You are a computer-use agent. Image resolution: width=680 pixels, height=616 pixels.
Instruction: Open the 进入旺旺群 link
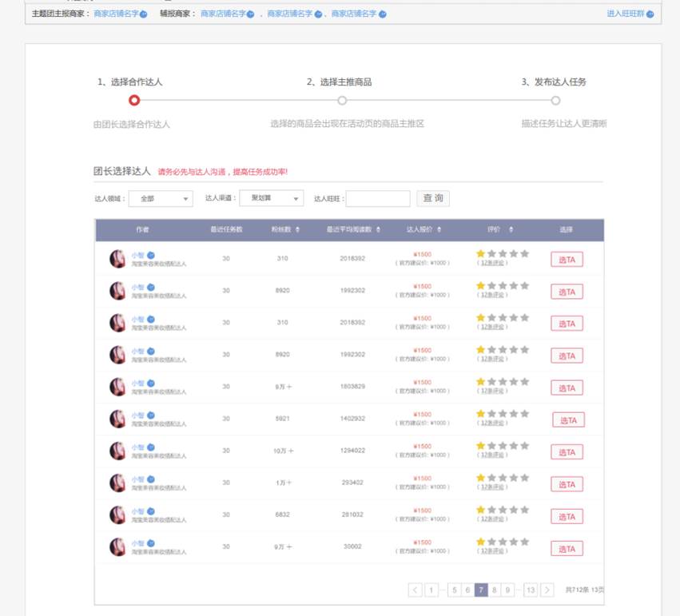pos(626,14)
